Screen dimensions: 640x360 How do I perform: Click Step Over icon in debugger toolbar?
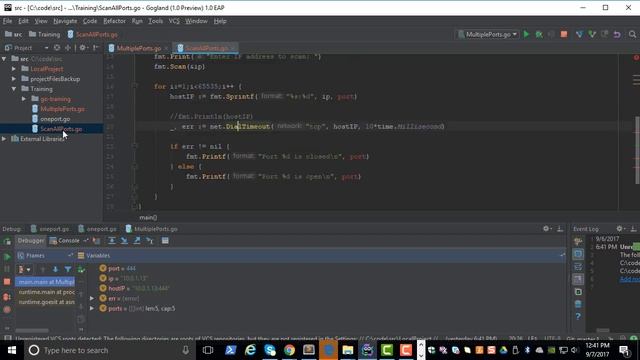[111, 241]
